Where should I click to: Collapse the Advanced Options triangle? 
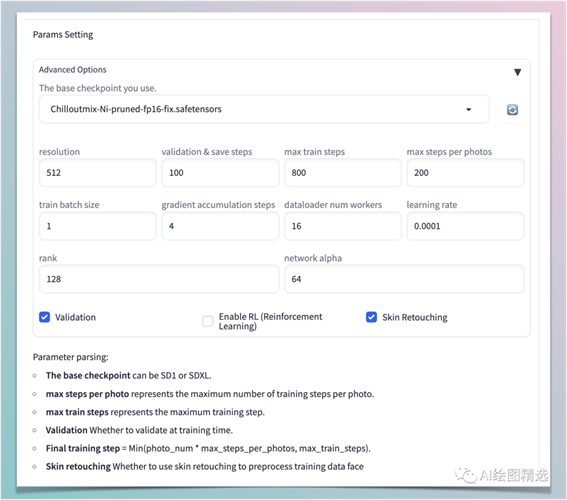pyautogui.click(x=517, y=72)
